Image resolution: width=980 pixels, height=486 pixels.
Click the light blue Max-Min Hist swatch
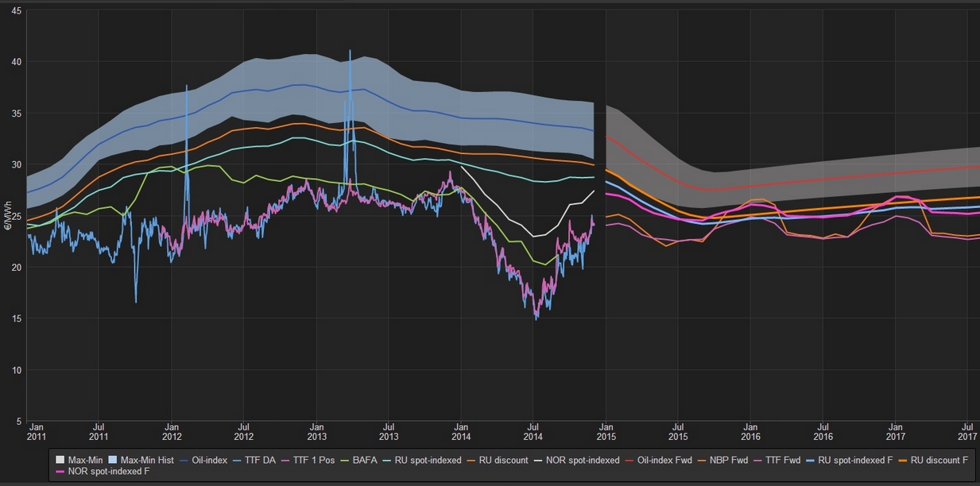112,460
